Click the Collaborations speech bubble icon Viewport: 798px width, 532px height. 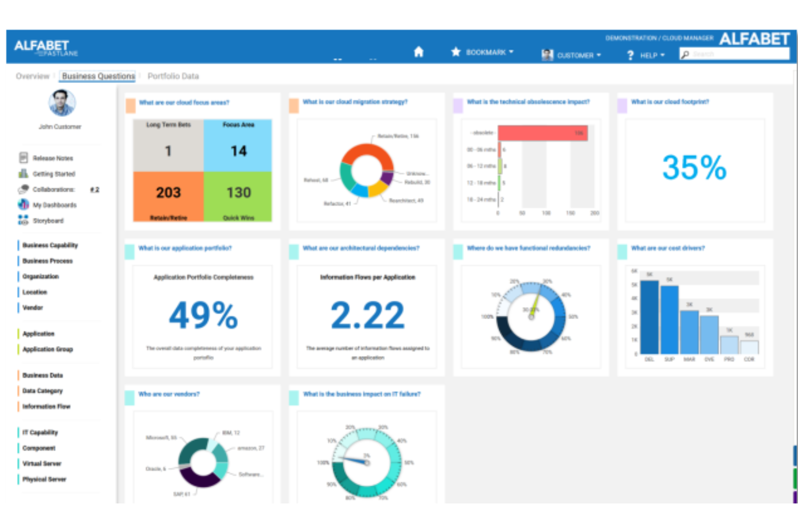click(x=23, y=189)
